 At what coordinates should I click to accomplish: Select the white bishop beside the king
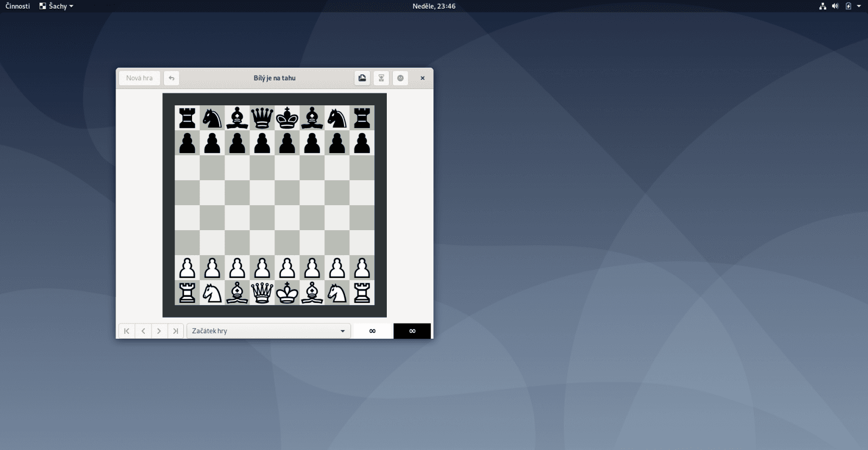point(312,293)
